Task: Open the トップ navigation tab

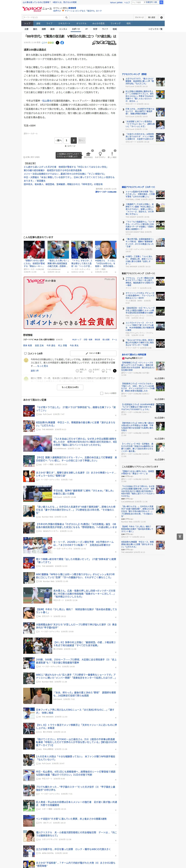Action: [x=27, y=24]
